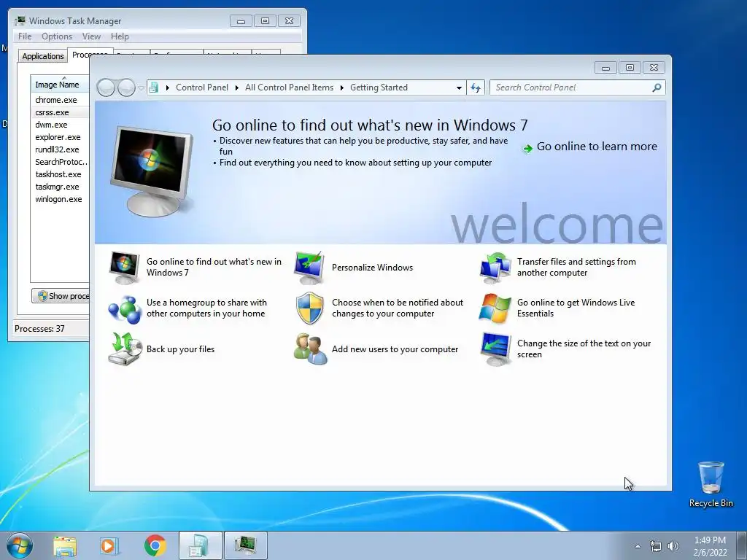
Task: Open the Transfer files and settings icon
Action: [495, 268]
